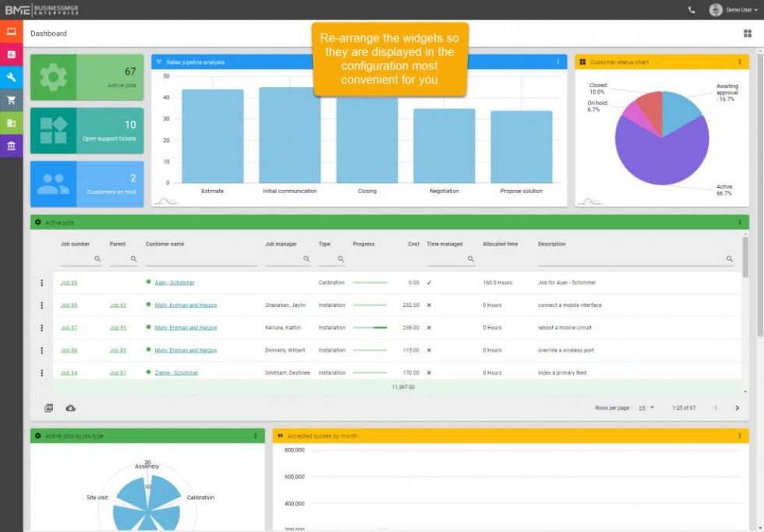Open Accepted quotes by month options menu
This screenshot has height=532, width=764.
[x=740, y=435]
